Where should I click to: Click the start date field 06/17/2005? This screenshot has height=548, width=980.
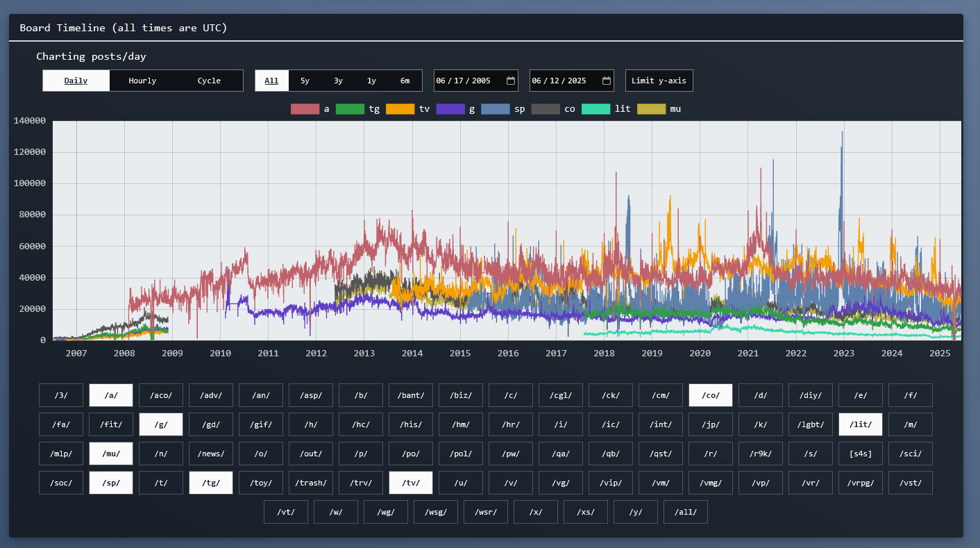[x=464, y=81]
